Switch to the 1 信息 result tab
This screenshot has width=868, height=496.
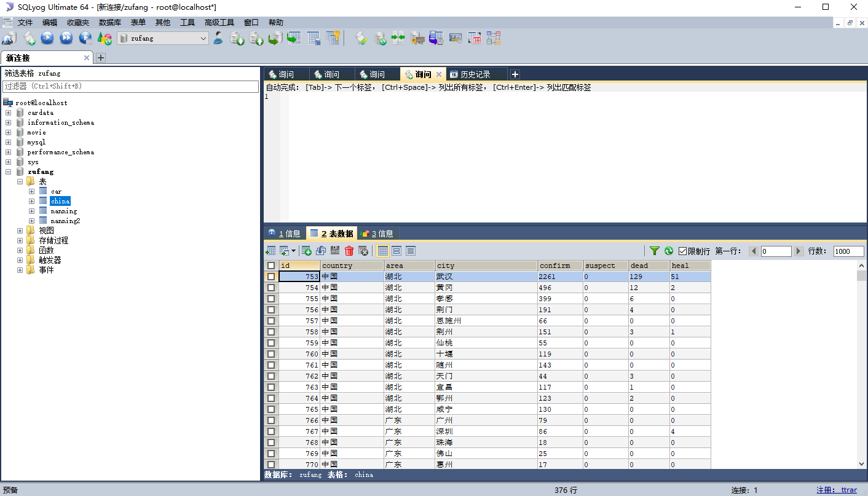click(285, 234)
